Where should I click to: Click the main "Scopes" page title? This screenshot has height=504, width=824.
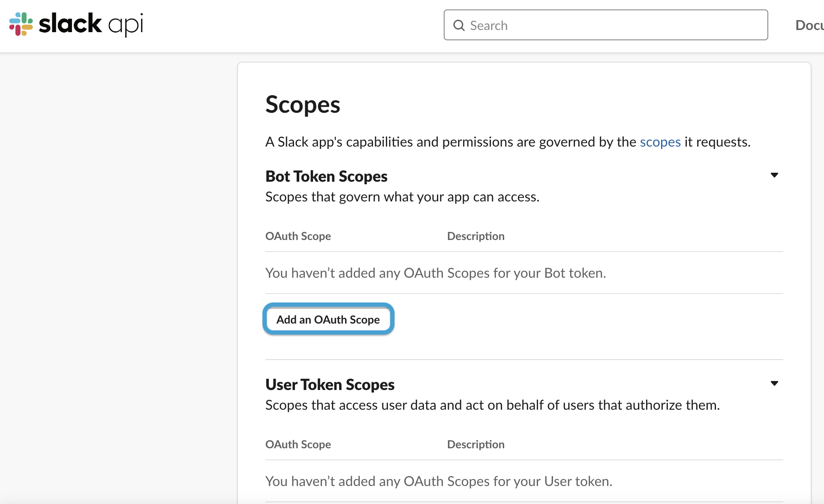(303, 105)
